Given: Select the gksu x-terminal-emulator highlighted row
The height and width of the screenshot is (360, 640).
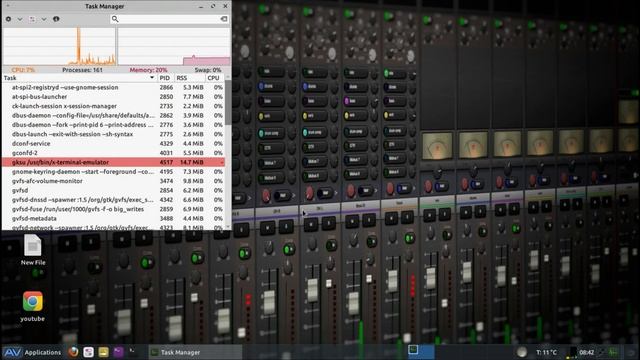Looking at the screenshot, I should tap(113, 162).
